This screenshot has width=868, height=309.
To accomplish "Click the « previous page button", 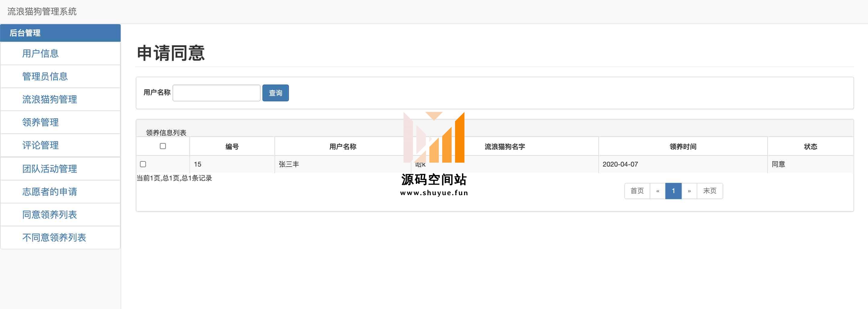I will pos(657,191).
